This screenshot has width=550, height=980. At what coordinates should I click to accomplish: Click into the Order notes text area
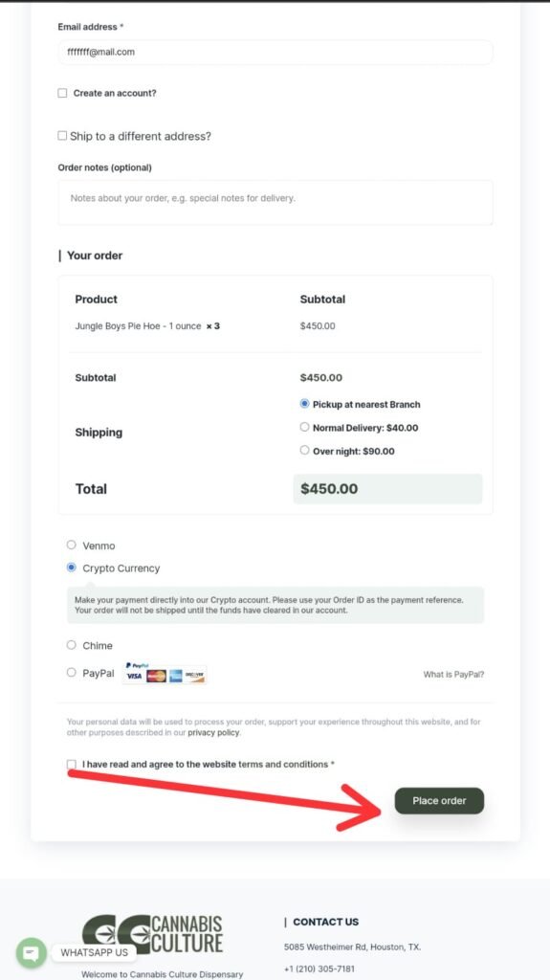(275, 202)
